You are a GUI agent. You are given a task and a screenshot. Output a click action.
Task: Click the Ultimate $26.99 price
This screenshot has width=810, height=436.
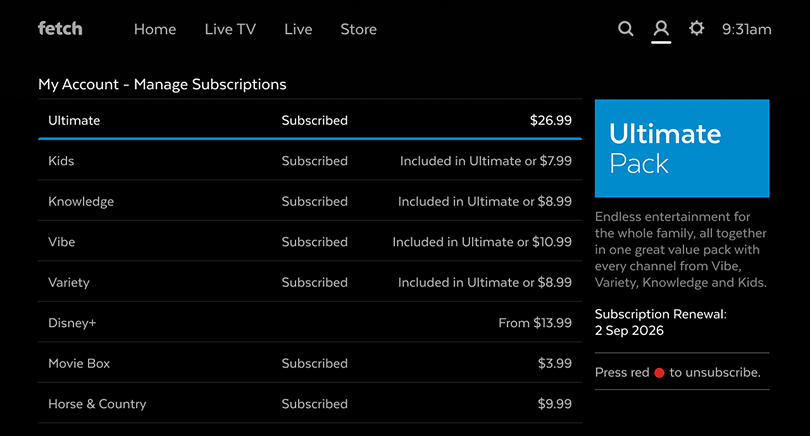coord(551,120)
